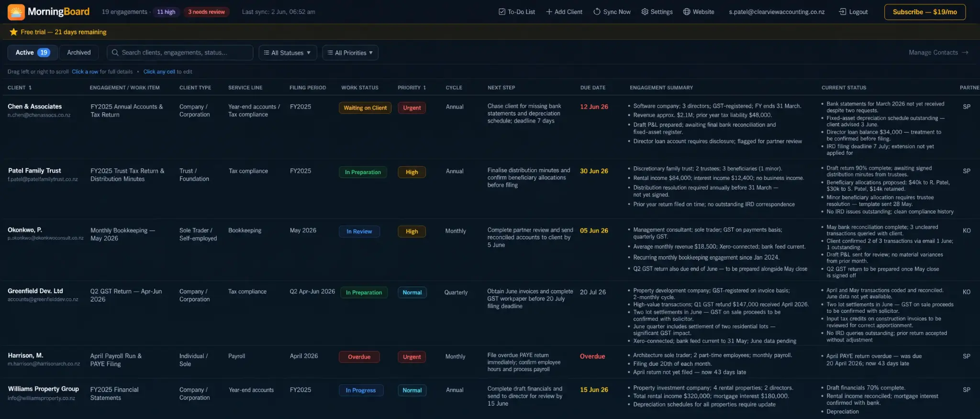This screenshot has height=419, width=980.
Task: Click the 3 needs review badge
Action: pyautogui.click(x=206, y=12)
